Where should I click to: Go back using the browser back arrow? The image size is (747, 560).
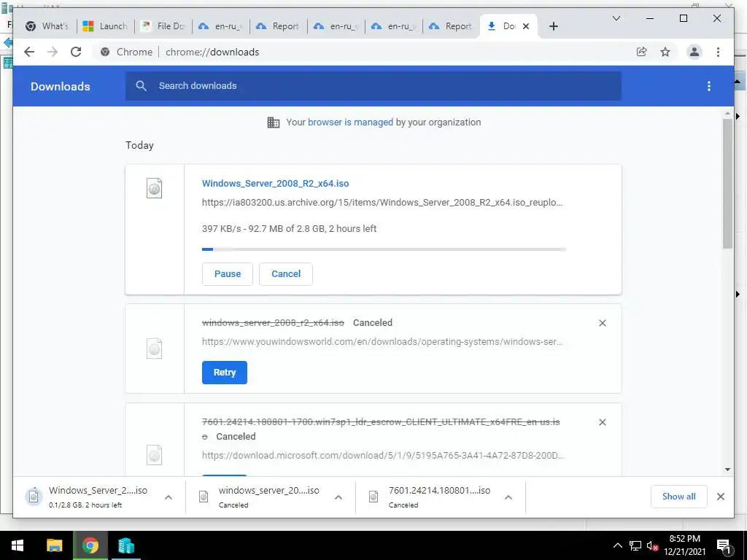[29, 52]
